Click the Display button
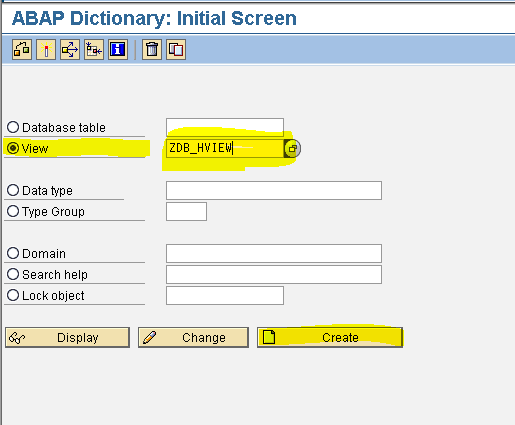This screenshot has width=515, height=425. [67, 337]
